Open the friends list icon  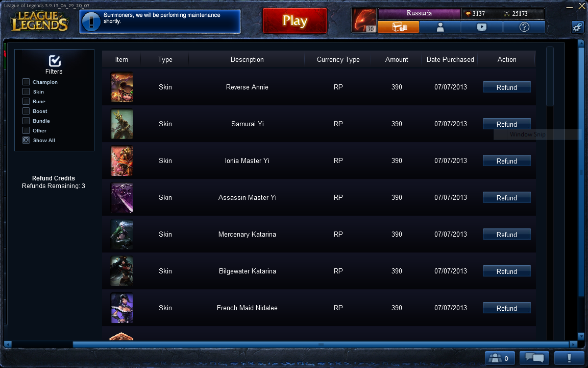coord(500,358)
